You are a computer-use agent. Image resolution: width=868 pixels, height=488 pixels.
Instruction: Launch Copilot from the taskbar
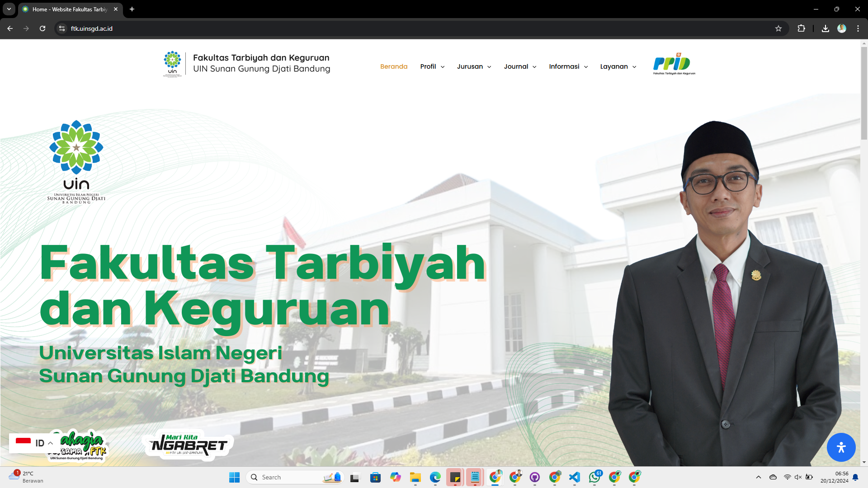coord(396,477)
